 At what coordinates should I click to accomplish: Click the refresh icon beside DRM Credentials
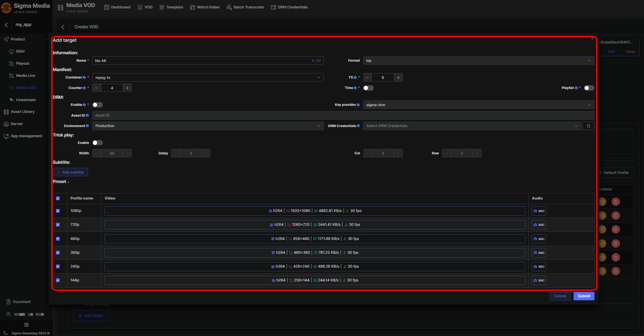(x=588, y=126)
